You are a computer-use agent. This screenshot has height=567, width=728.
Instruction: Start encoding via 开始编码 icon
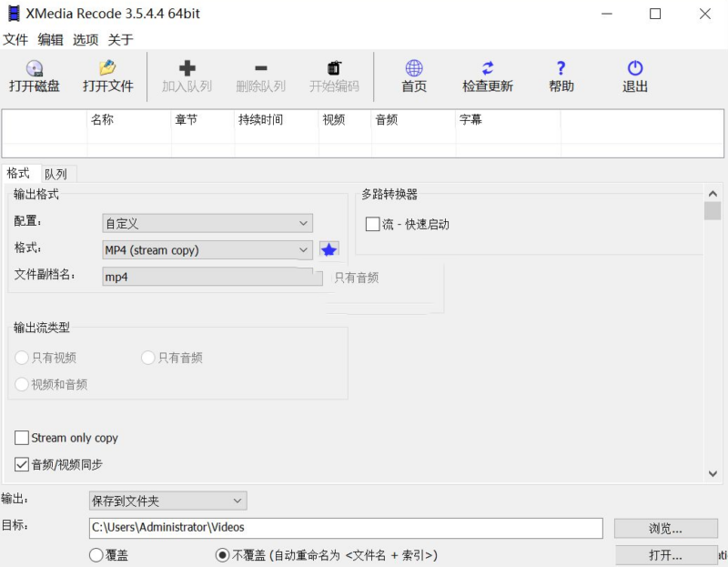pyautogui.click(x=334, y=76)
